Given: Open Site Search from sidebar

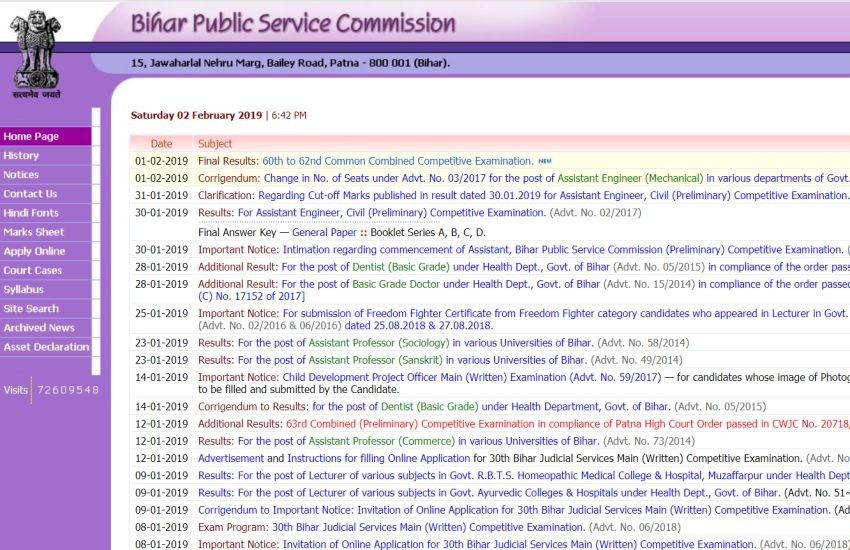Looking at the screenshot, I should pyautogui.click(x=31, y=309).
